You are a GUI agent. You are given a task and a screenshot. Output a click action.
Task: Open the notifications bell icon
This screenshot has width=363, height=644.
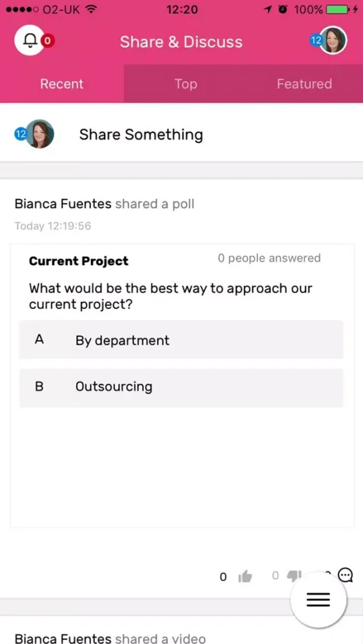30,41
